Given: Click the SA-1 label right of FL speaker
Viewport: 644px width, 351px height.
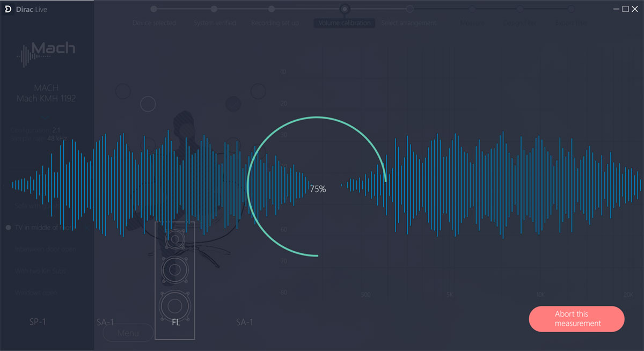Looking at the screenshot, I should point(244,322).
